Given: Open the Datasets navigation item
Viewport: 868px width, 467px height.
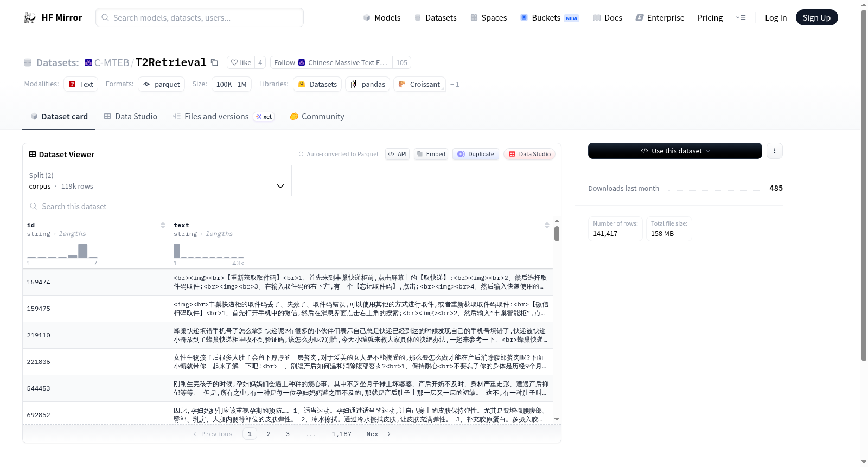Looking at the screenshot, I should coord(436,18).
